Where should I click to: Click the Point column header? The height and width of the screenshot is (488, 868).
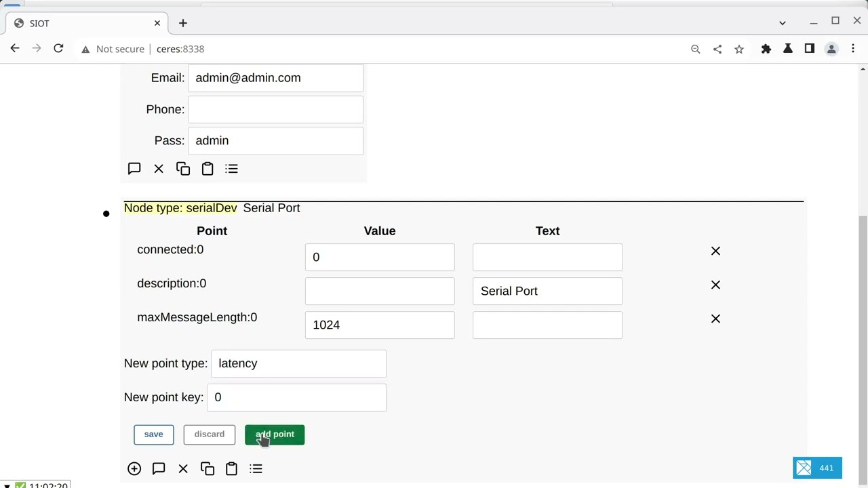[x=212, y=231]
